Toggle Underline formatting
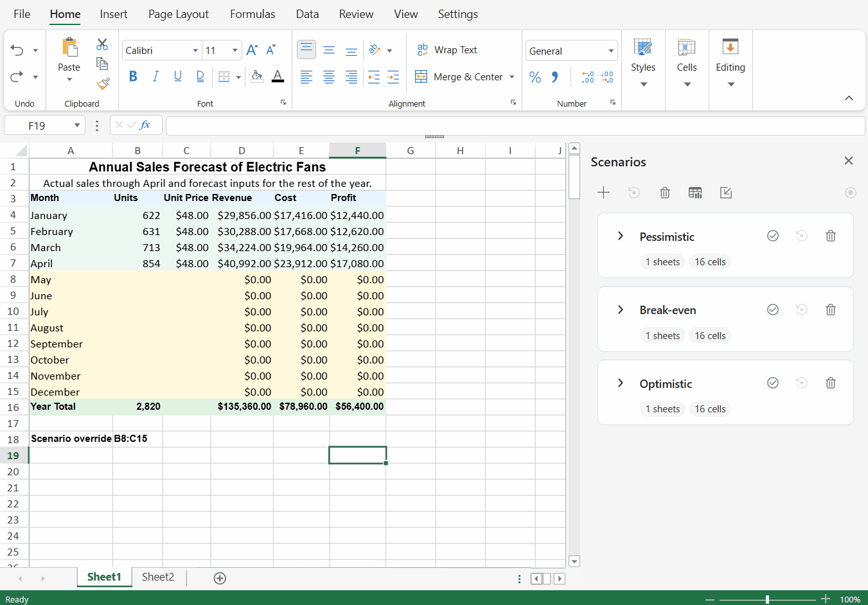 tap(178, 76)
